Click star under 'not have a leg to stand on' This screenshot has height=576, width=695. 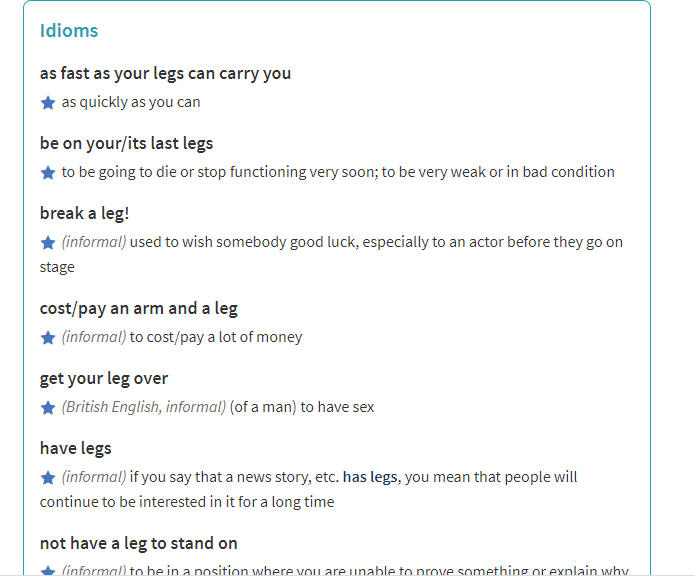click(47, 570)
